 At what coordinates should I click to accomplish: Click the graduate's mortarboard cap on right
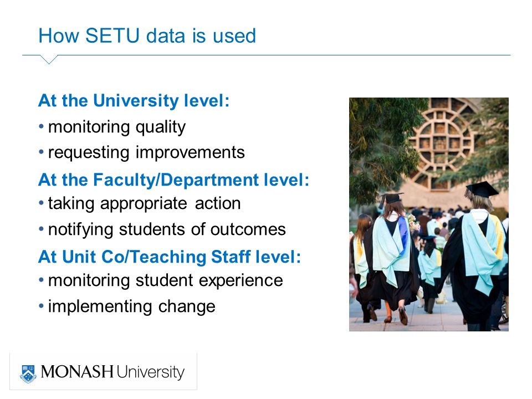click(482, 190)
